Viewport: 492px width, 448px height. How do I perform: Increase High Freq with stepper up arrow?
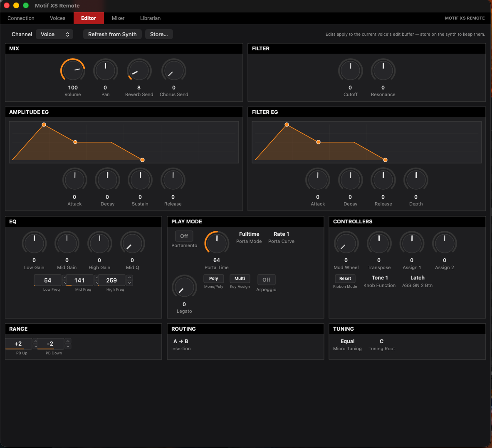[x=129, y=277]
